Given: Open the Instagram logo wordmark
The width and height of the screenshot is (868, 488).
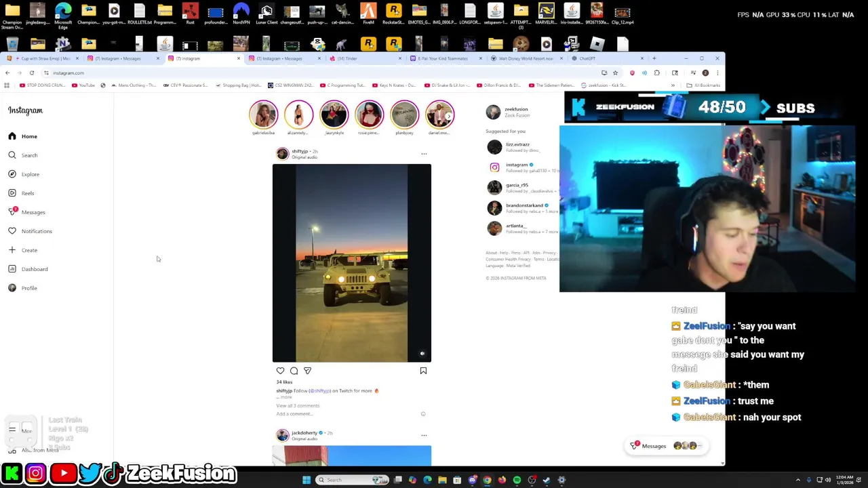Looking at the screenshot, I should 25,110.
